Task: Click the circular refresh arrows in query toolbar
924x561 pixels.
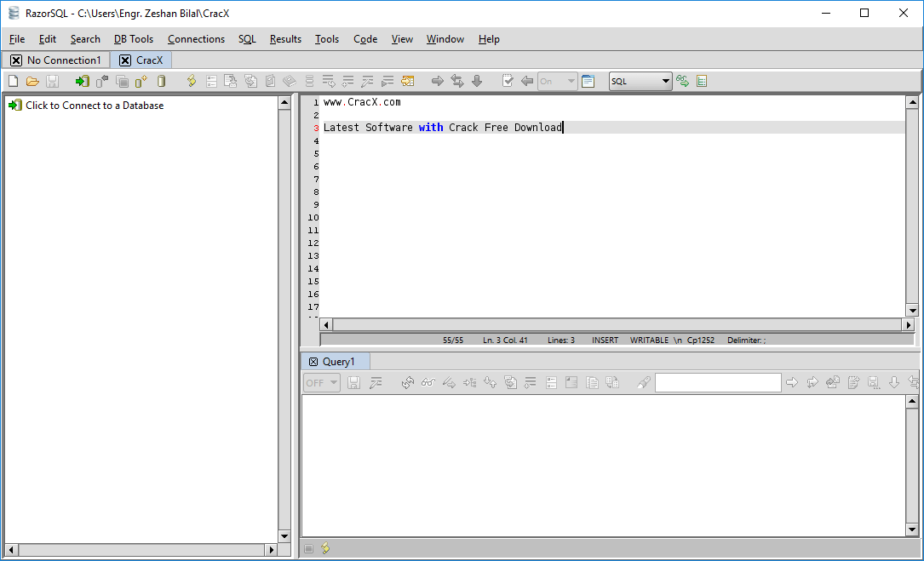Action: point(408,383)
